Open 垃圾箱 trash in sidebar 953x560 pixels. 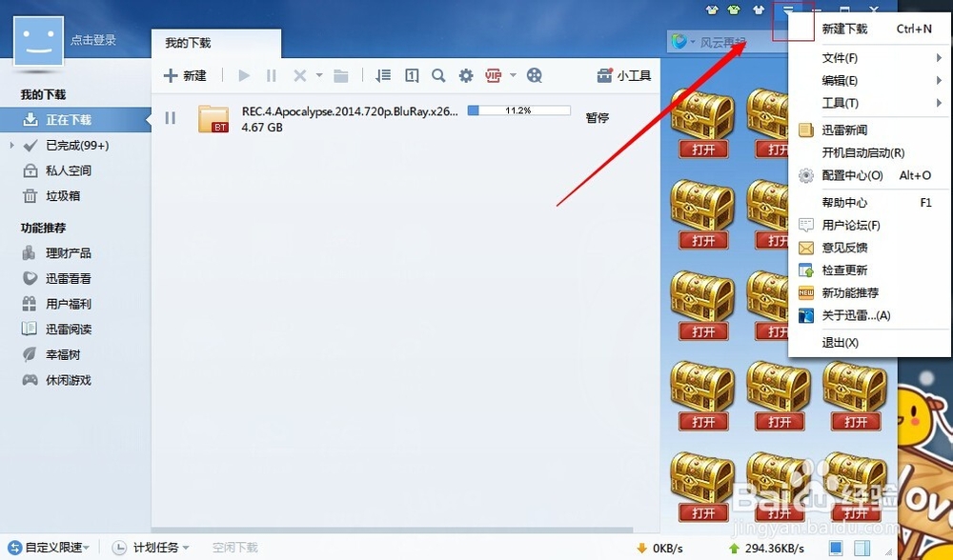coord(63,195)
